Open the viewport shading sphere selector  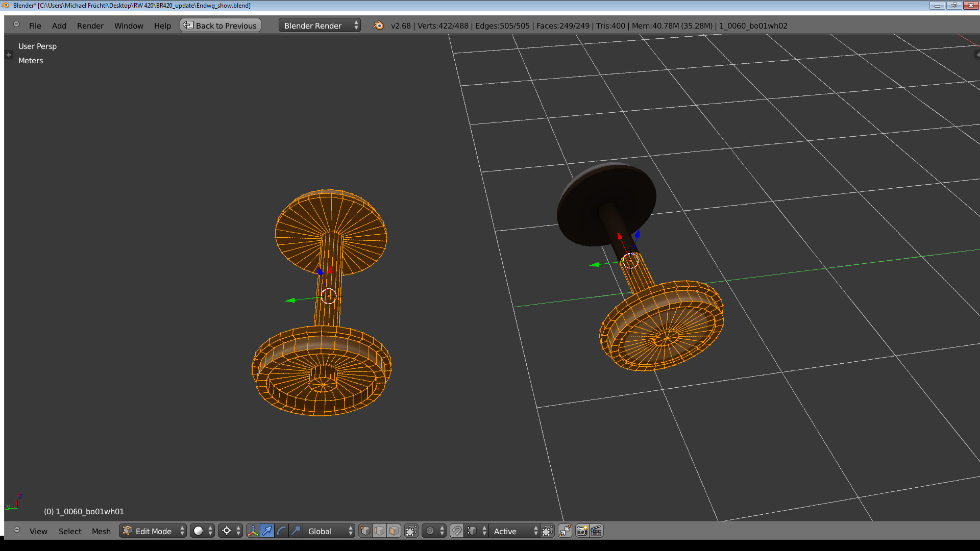click(x=202, y=531)
